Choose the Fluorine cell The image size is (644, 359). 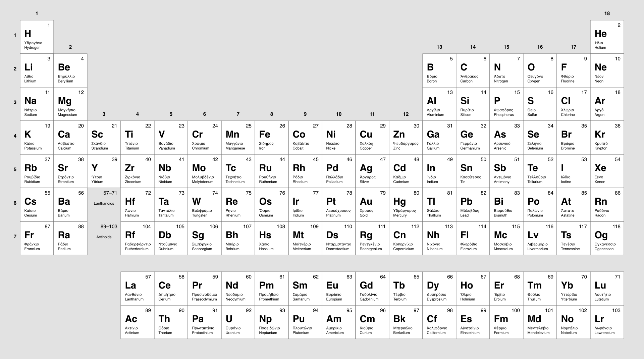(574, 70)
